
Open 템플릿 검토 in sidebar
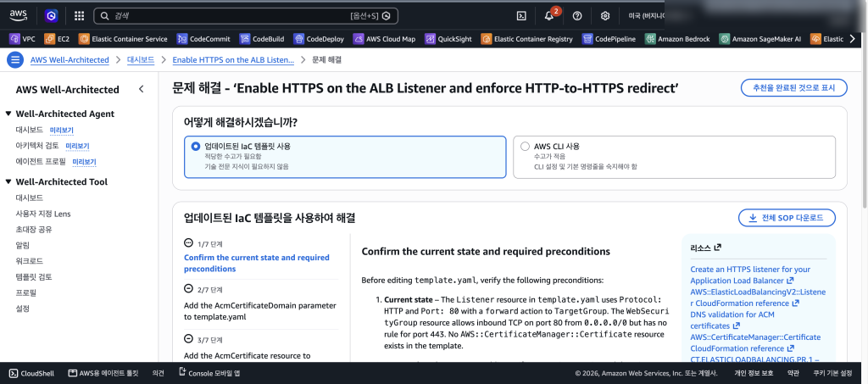coord(34,276)
